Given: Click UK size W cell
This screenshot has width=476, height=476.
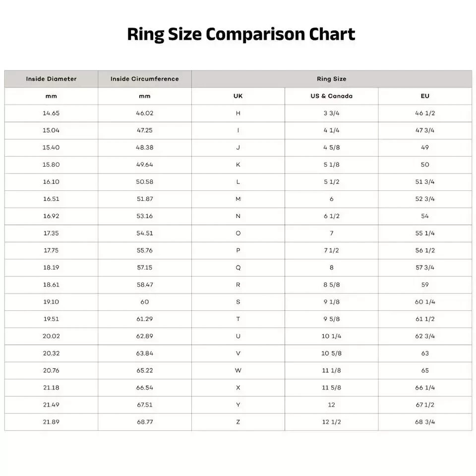Looking at the screenshot, I should pos(238,371).
